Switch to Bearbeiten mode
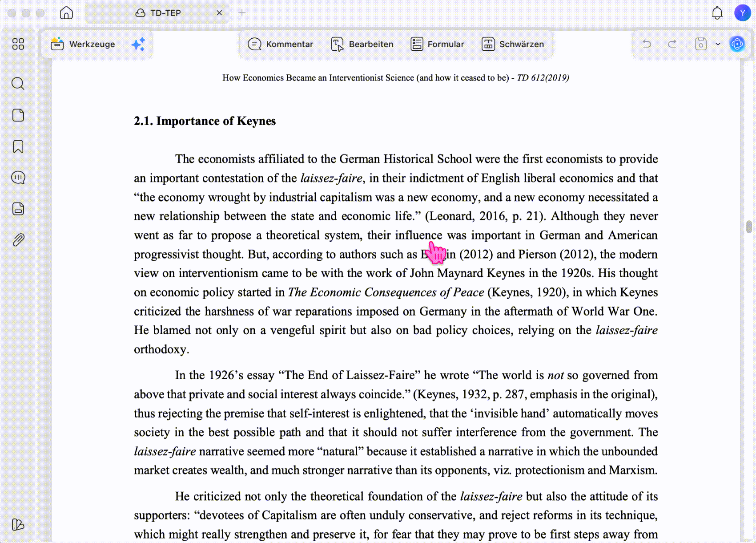This screenshot has width=756, height=543. (x=362, y=44)
